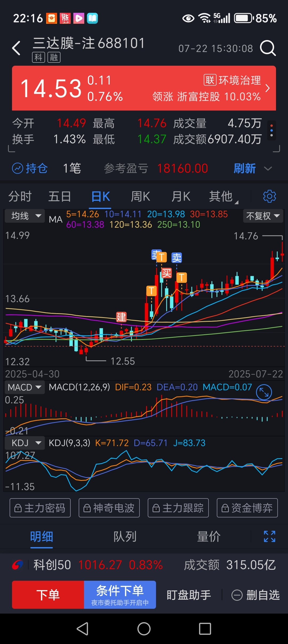Tap Android back navigation triangle

(82, 629)
